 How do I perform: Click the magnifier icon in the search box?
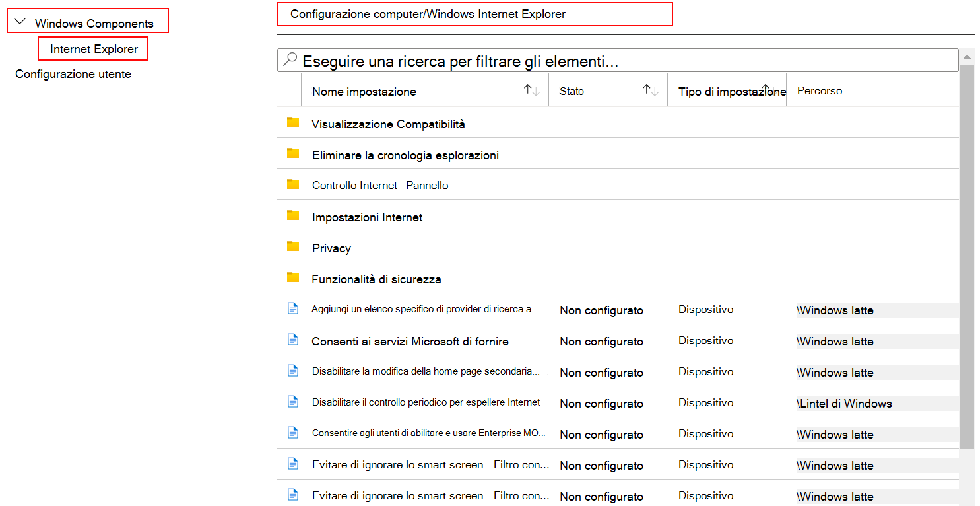[x=290, y=60]
